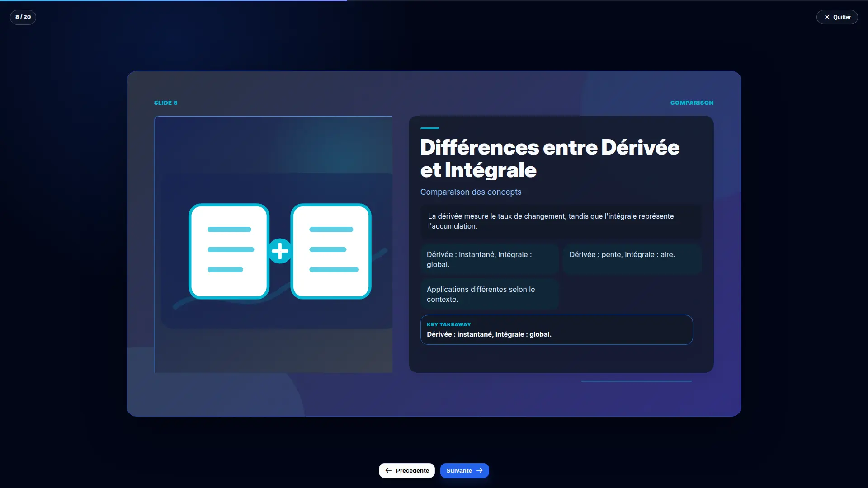This screenshot has width=868, height=488.
Task: Click the left arrow icon in Précédente
Action: pos(388,470)
